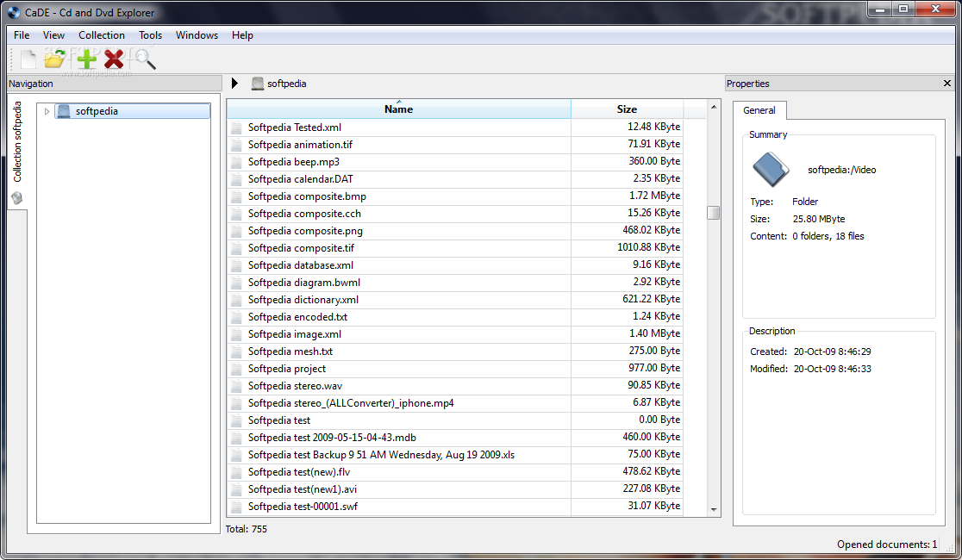Click the red X Remove icon

(x=114, y=59)
